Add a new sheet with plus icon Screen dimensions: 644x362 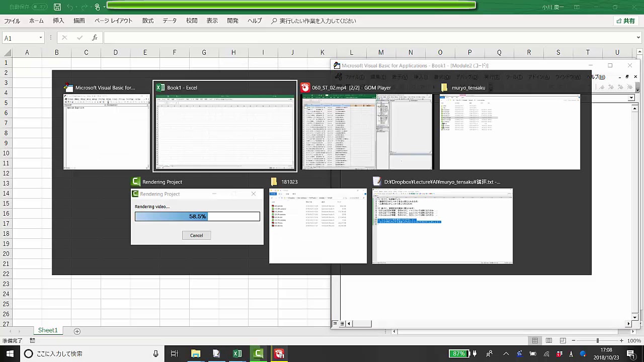(77, 331)
